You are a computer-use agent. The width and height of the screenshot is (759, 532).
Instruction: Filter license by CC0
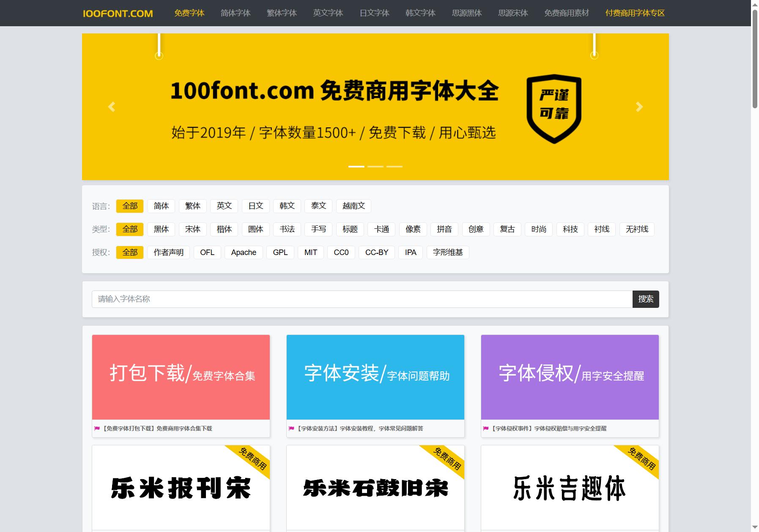(341, 252)
